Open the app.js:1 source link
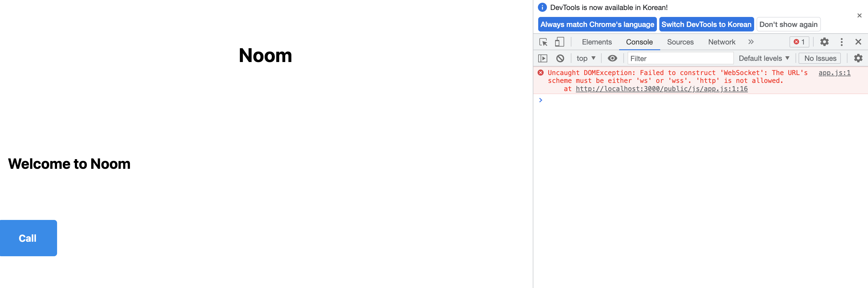The height and width of the screenshot is (288, 868). click(834, 73)
